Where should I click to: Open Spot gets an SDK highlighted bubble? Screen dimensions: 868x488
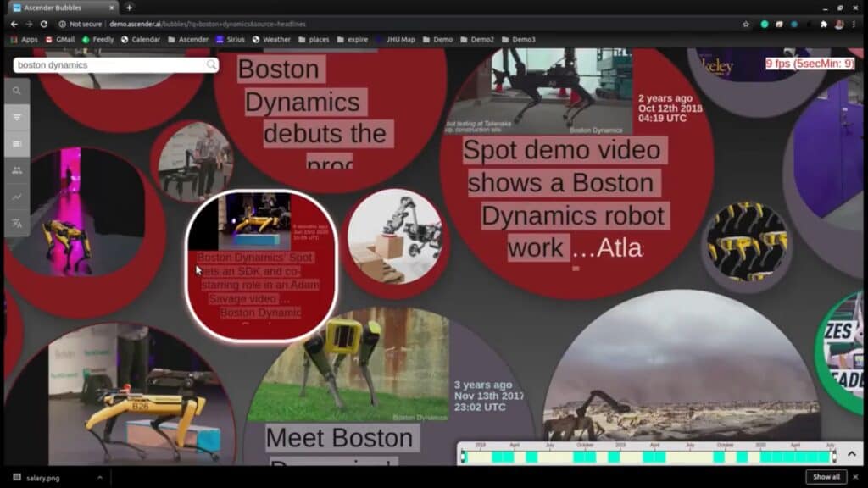[260, 265]
